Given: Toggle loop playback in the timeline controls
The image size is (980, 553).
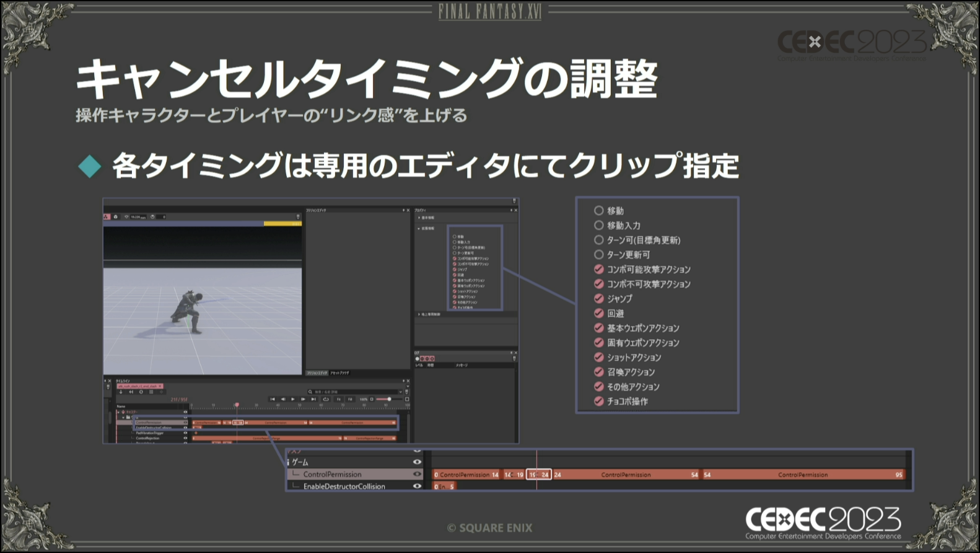Looking at the screenshot, I should pyautogui.click(x=326, y=399).
